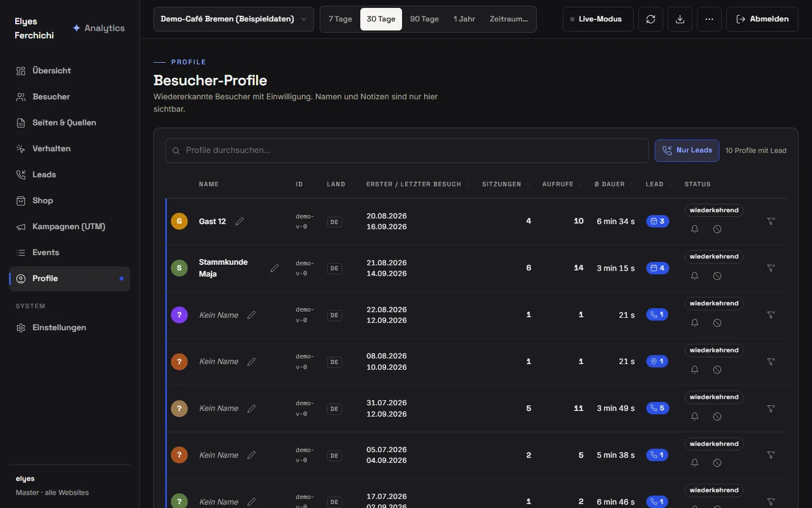Click the Profile sidebar item

pyautogui.click(x=69, y=279)
